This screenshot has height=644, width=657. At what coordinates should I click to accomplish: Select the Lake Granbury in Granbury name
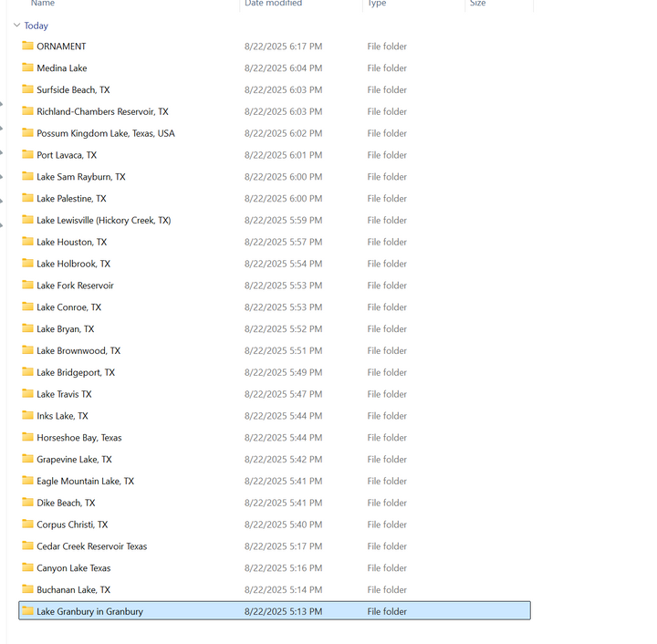click(90, 613)
